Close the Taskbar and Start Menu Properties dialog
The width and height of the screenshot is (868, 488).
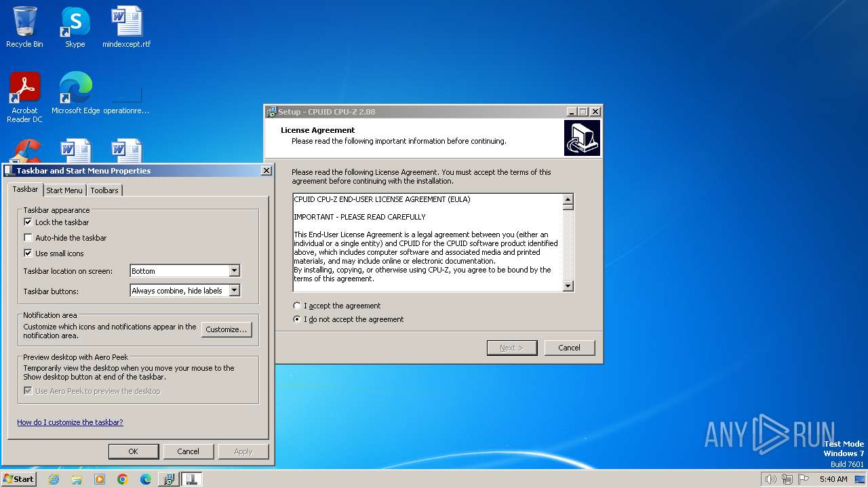point(266,171)
